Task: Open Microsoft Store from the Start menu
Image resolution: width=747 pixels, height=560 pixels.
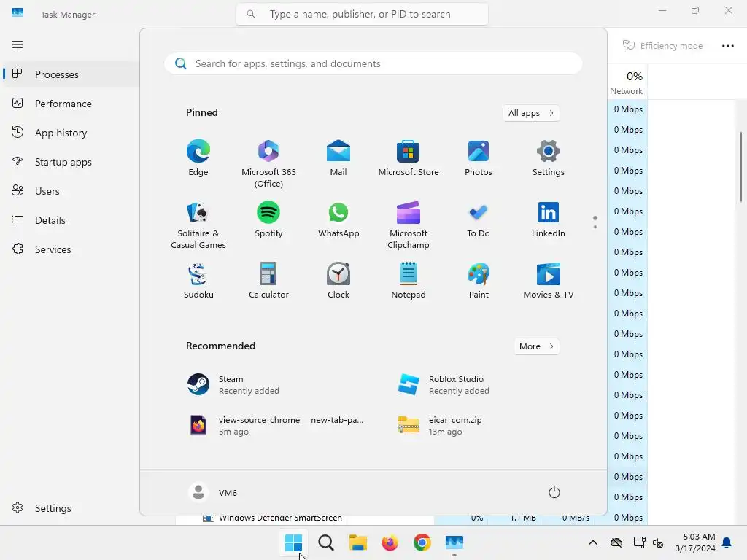Action: pyautogui.click(x=409, y=158)
